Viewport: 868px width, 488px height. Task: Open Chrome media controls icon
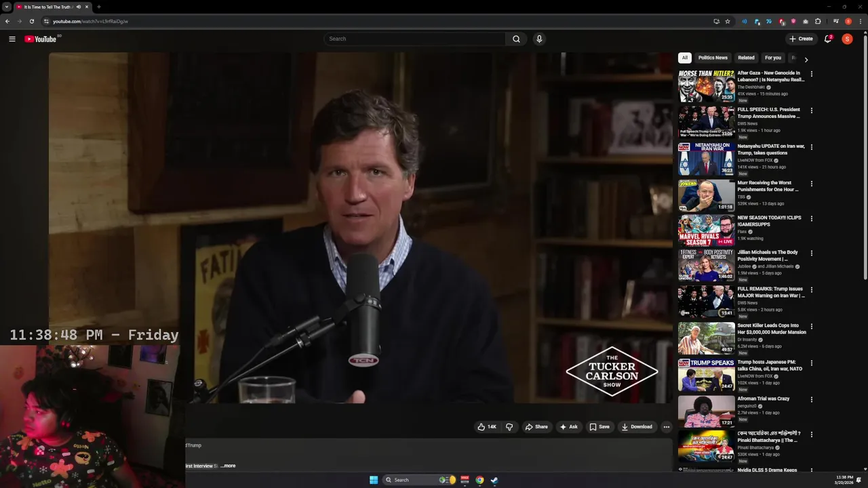pos(835,21)
